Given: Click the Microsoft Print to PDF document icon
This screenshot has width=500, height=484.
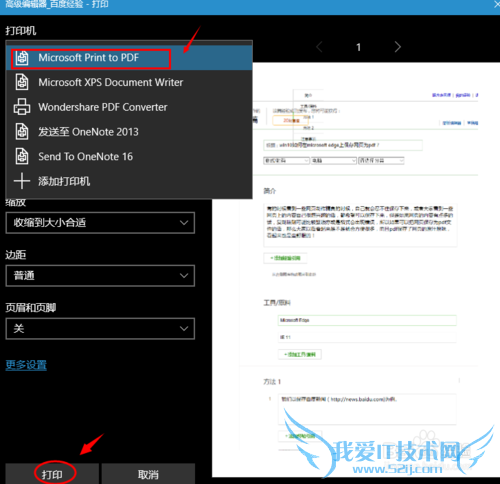Looking at the screenshot, I should (22, 58).
